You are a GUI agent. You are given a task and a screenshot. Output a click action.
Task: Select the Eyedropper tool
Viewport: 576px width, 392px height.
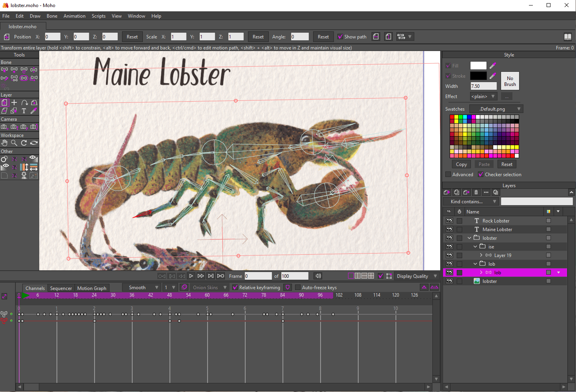pyautogui.click(x=34, y=111)
